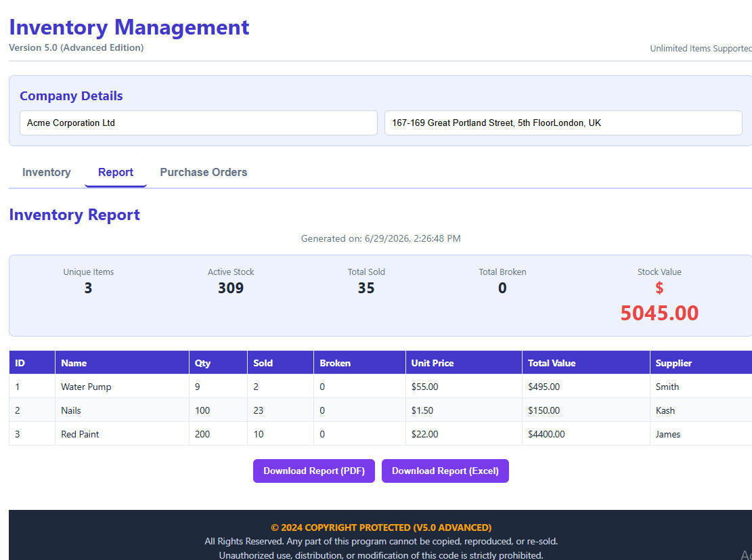This screenshot has height=560, width=752.
Task: Click supplier Kash in the table
Action: [x=701, y=410]
